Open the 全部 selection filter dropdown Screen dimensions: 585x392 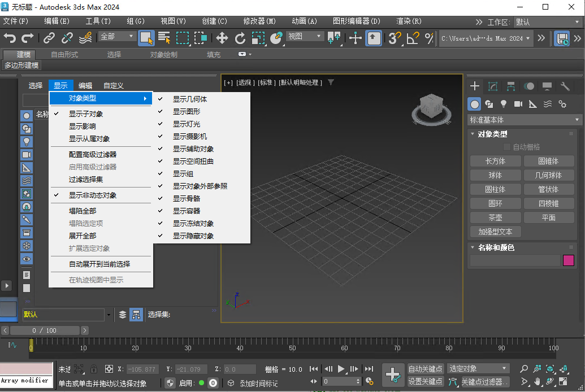117,35
